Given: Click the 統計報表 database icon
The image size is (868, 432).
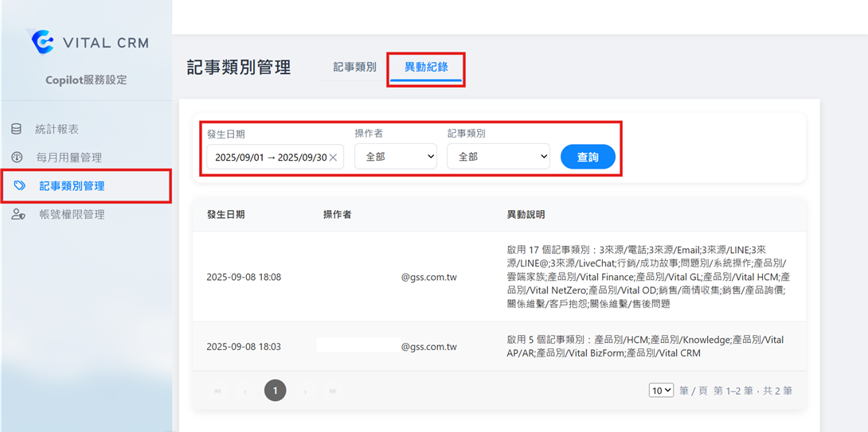Looking at the screenshot, I should pyautogui.click(x=17, y=129).
